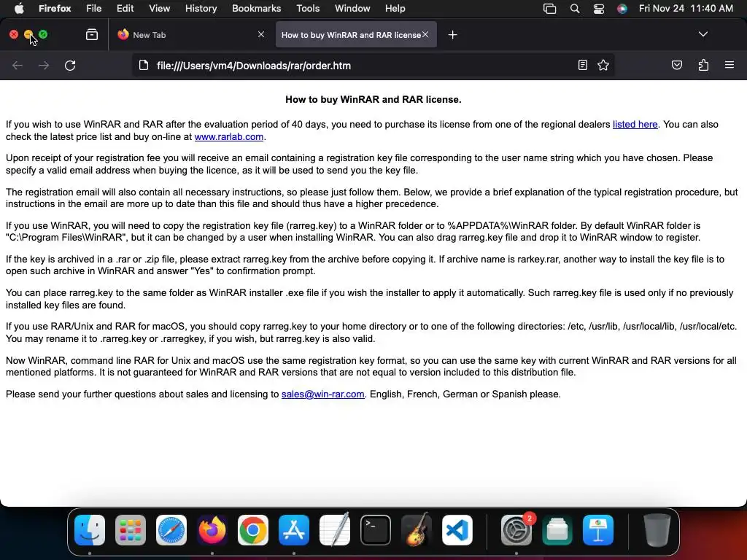Open the Apple menu
This screenshot has width=747, height=560.
tap(19, 8)
